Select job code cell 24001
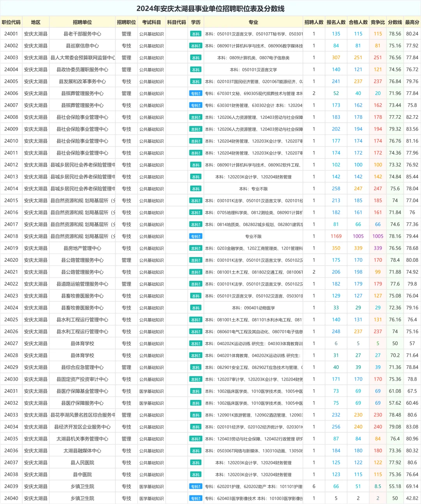Image resolution: width=421 pixels, height=504 pixels. pyautogui.click(x=11, y=34)
